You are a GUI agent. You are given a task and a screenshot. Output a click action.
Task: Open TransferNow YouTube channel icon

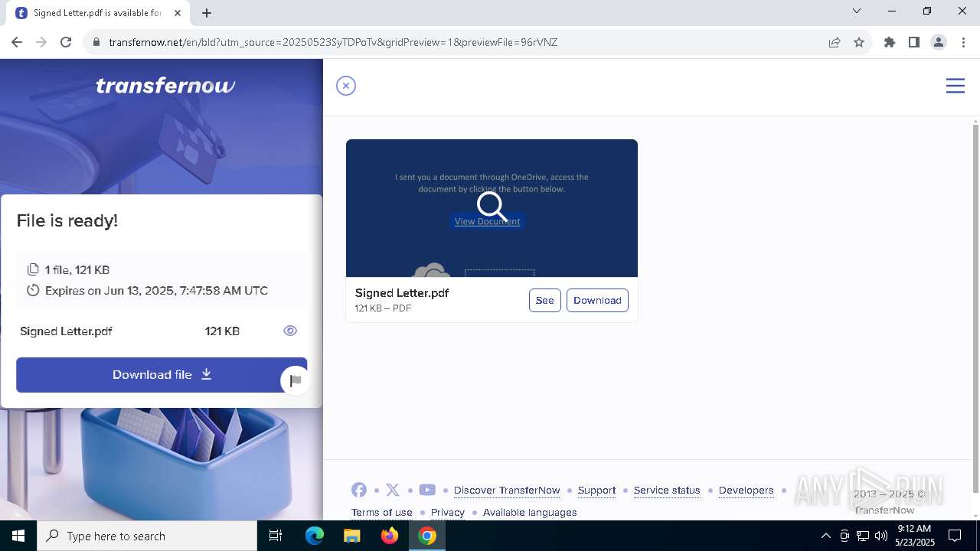[x=427, y=490]
